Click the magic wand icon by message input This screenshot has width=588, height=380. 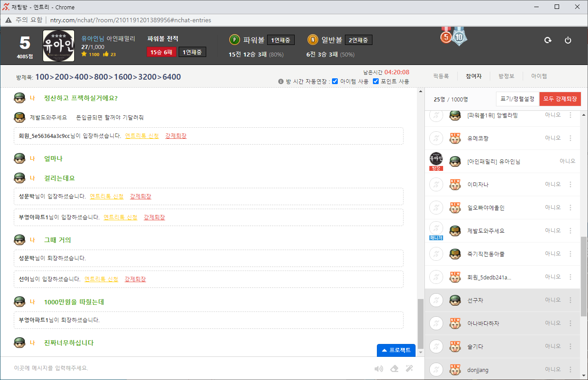click(409, 368)
